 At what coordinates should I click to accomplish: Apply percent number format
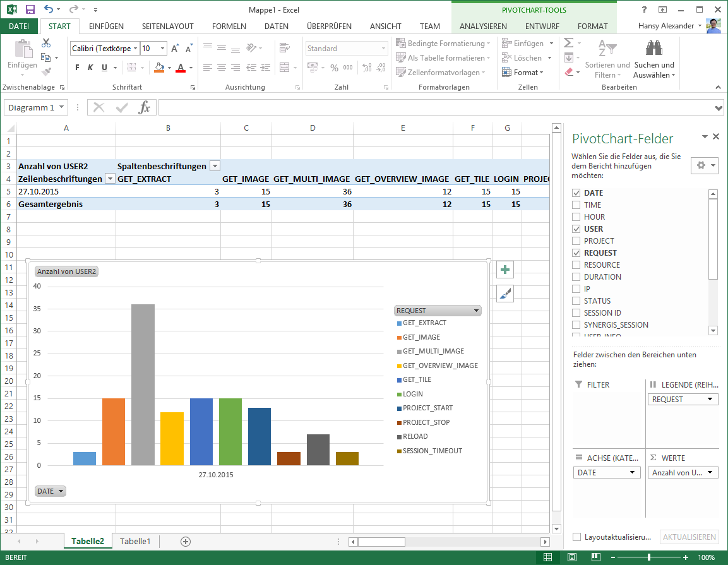[333, 67]
